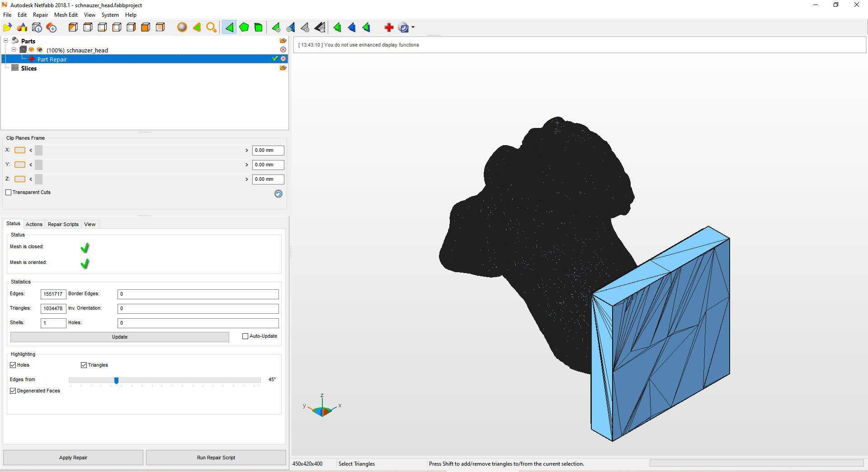Open the File menu
This screenshot has width=868, height=472.
7,15
